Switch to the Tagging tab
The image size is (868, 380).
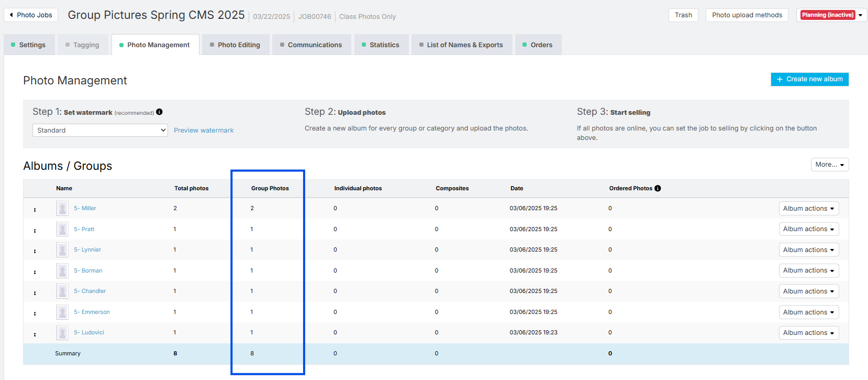point(83,45)
